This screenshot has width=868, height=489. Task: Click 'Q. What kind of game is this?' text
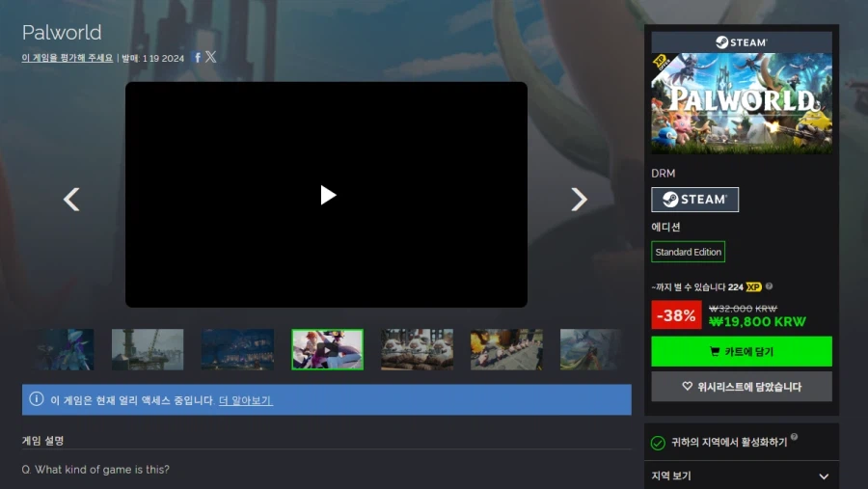point(95,470)
